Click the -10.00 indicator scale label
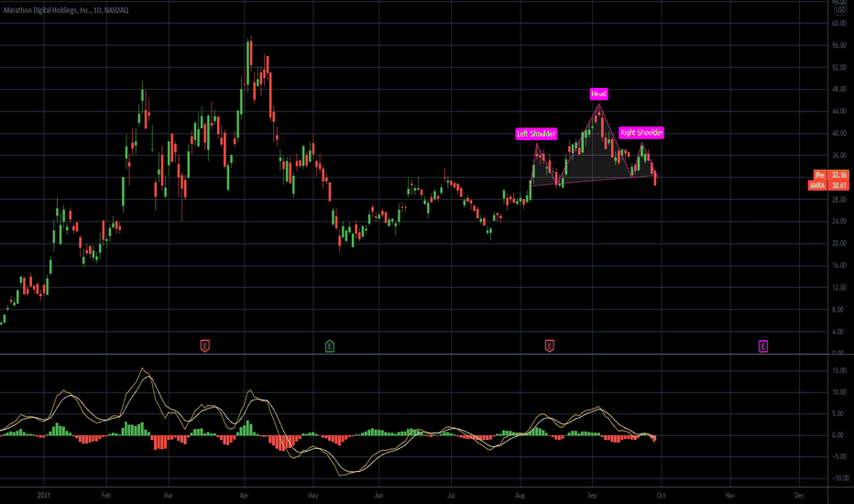The width and height of the screenshot is (854, 504). (839, 478)
